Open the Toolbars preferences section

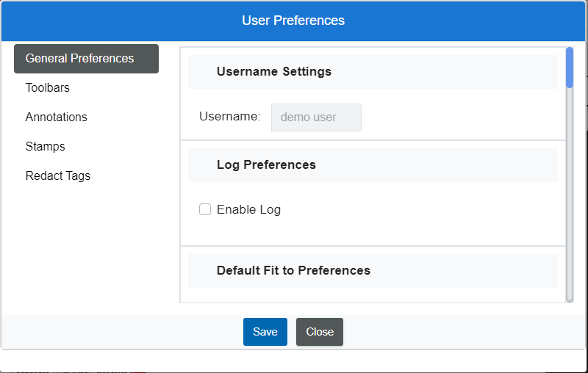pyautogui.click(x=48, y=87)
